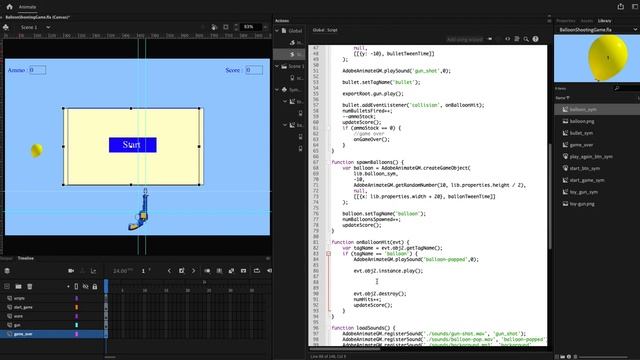The height and width of the screenshot is (360, 640).
Task: Click the timeline playhead at frame 1
Action: tap(107, 286)
